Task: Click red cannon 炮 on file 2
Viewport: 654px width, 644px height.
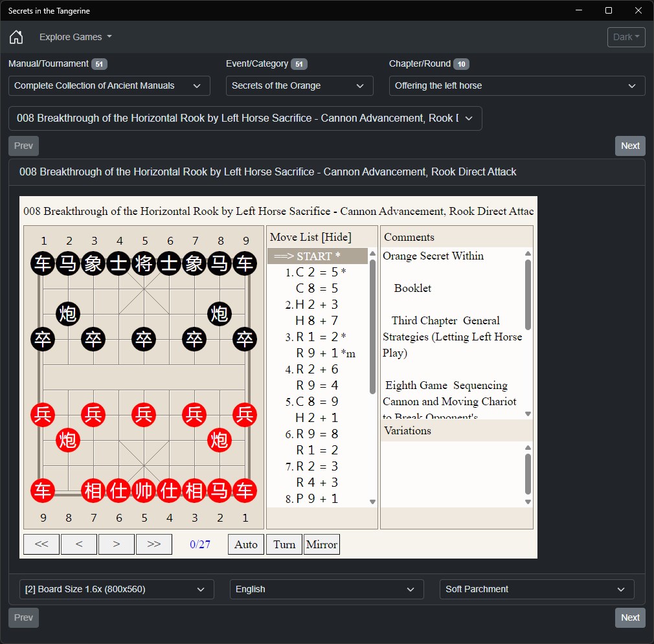Action: [220, 440]
